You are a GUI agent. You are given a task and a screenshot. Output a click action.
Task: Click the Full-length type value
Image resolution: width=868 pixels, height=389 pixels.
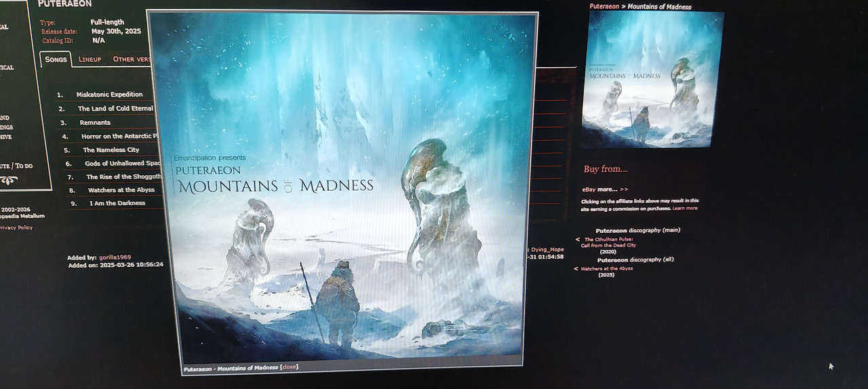[107, 22]
